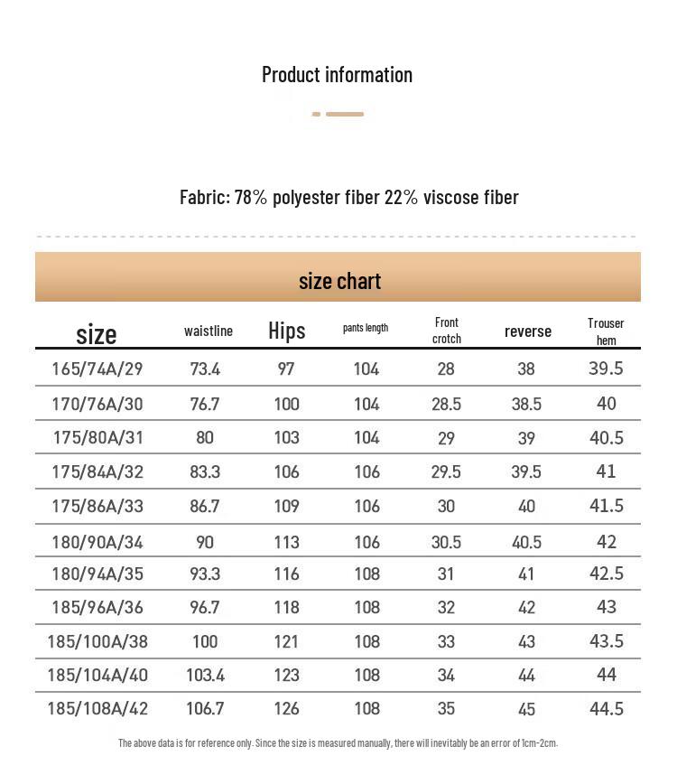Viewport: 677px width, 784px height.
Task: Click the 44.5 trouser hem value
Action: pyautogui.click(x=606, y=708)
